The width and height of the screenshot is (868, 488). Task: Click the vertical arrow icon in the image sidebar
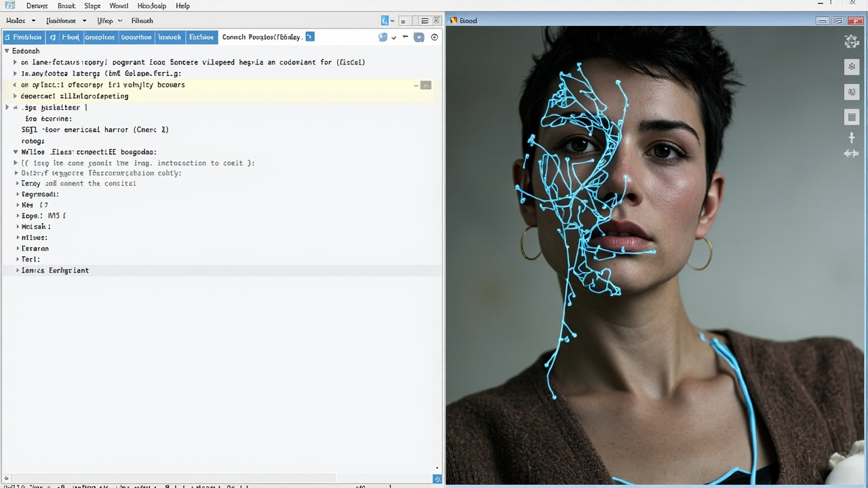tap(851, 138)
